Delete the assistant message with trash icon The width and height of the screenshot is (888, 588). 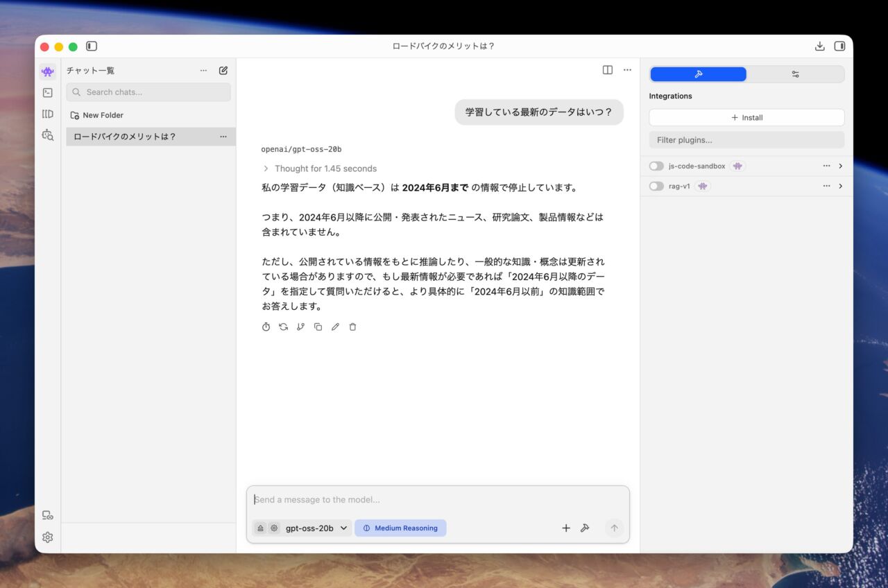coord(352,327)
